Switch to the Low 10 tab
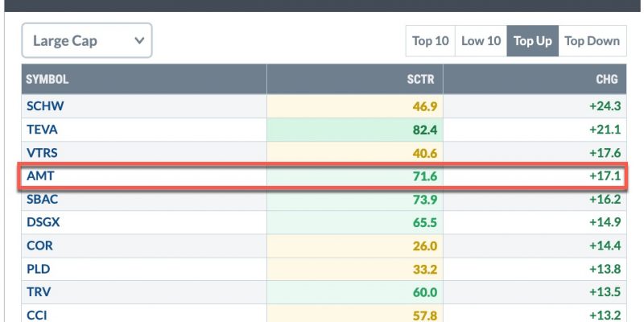This screenshot has width=644, height=322. pos(481,41)
